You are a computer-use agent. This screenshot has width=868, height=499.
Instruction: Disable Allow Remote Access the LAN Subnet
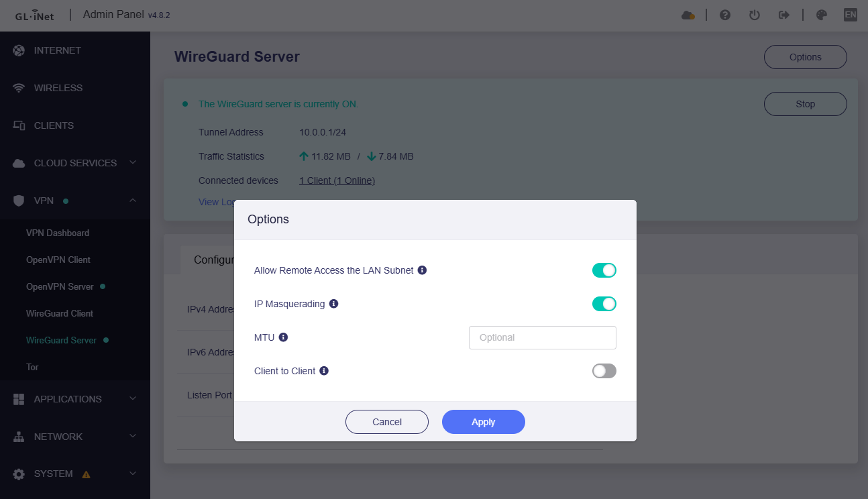coord(604,270)
